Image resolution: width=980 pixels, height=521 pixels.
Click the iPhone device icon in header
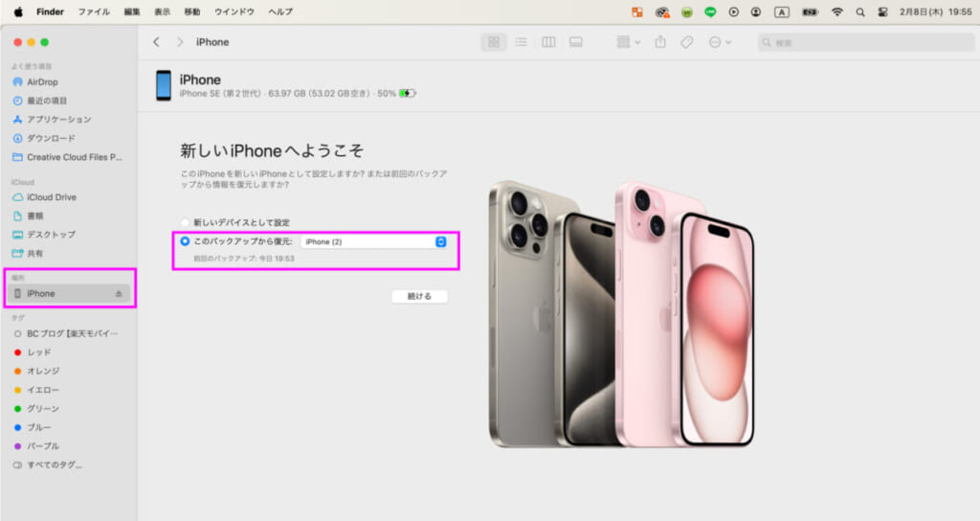tap(164, 85)
